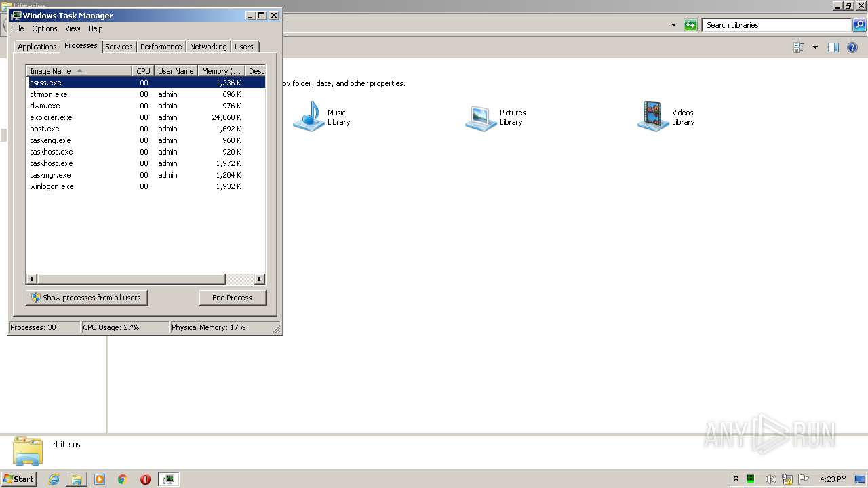Sort by Memory column header
This screenshot has width=868, height=488.
pyautogui.click(x=221, y=70)
